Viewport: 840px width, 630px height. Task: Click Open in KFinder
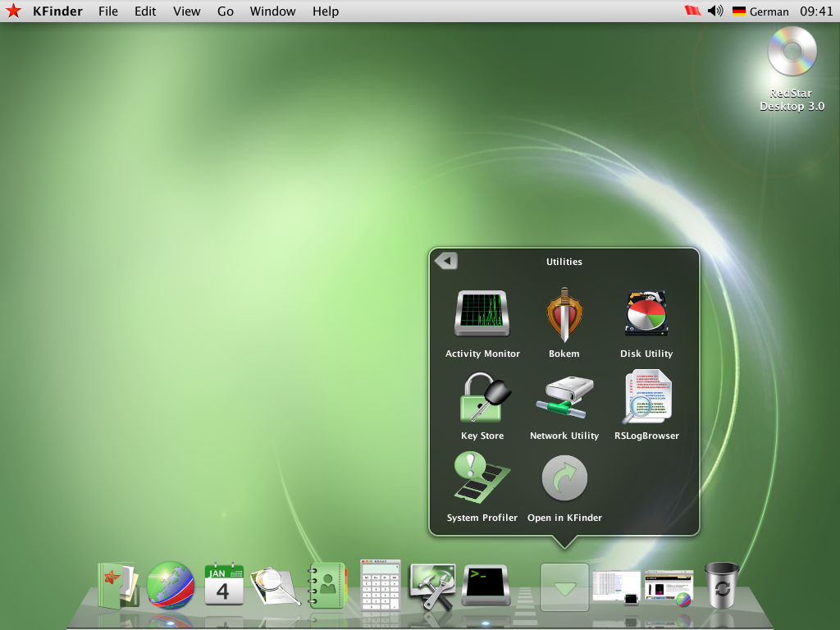pos(564,478)
